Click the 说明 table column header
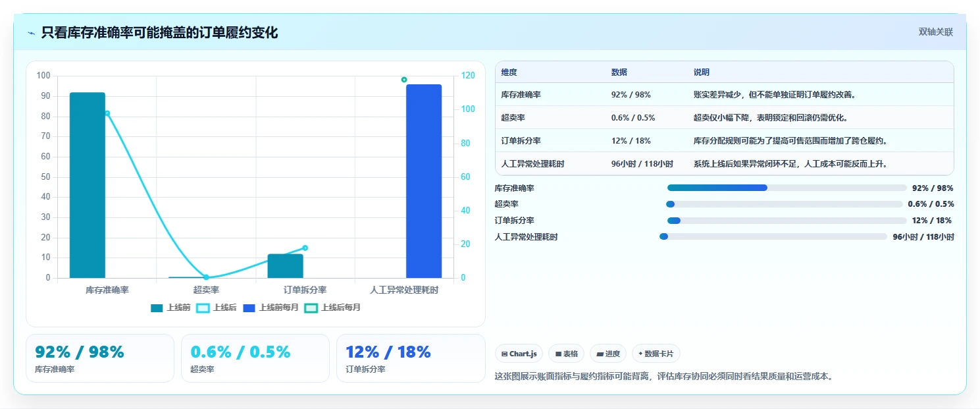The height and width of the screenshot is (409, 980). (702, 72)
